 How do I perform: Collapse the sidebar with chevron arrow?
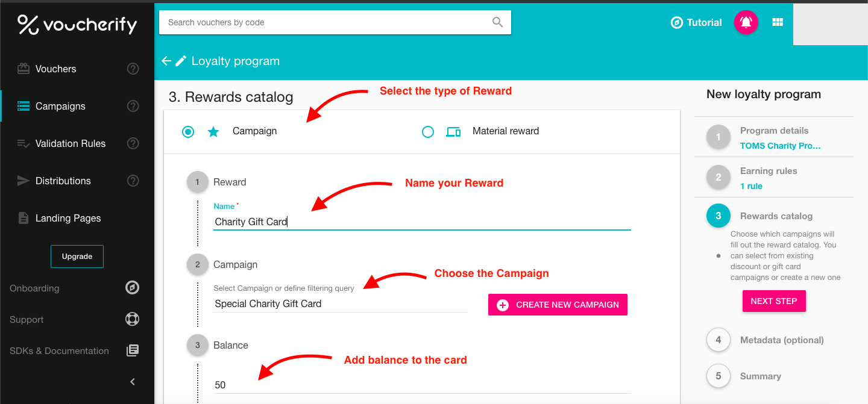132,381
